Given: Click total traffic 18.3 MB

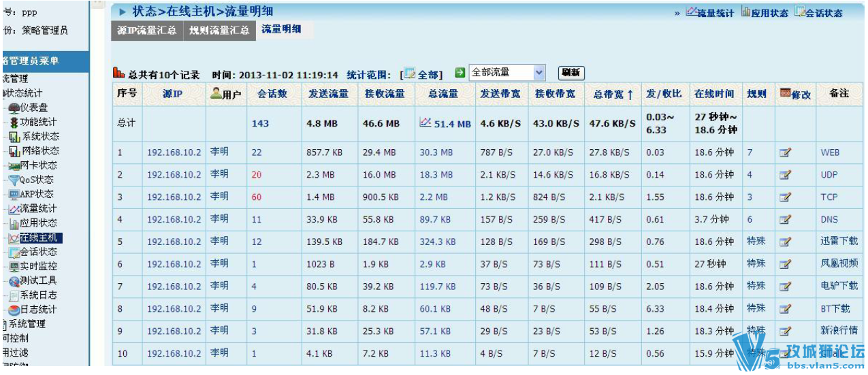Looking at the screenshot, I should click(x=436, y=175).
